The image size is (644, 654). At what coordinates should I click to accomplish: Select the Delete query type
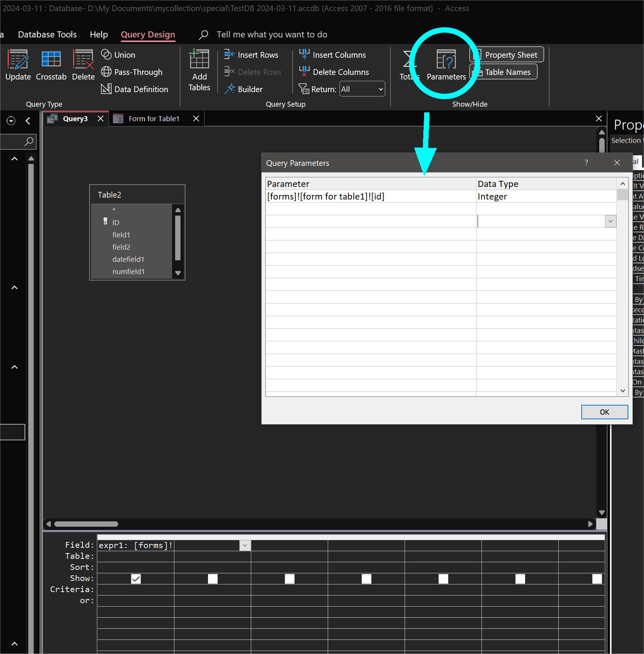pyautogui.click(x=83, y=65)
